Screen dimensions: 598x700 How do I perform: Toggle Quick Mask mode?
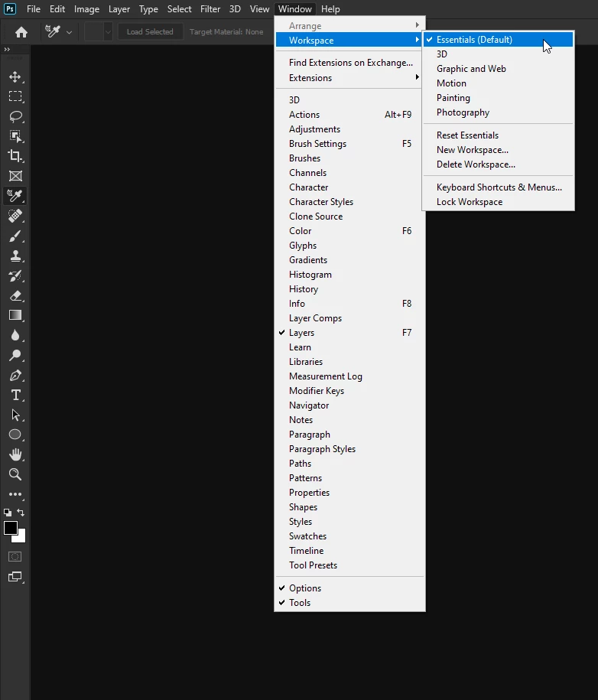coord(15,556)
